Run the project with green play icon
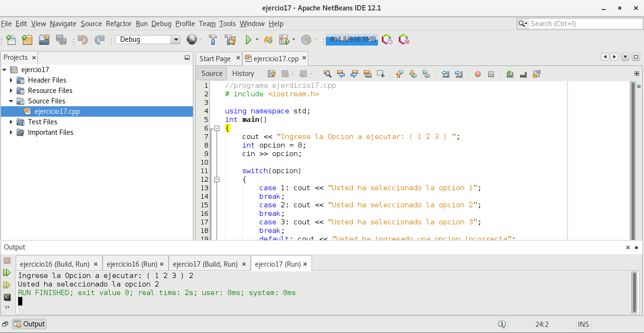Image resolution: width=644 pixels, height=333 pixels. (x=248, y=40)
